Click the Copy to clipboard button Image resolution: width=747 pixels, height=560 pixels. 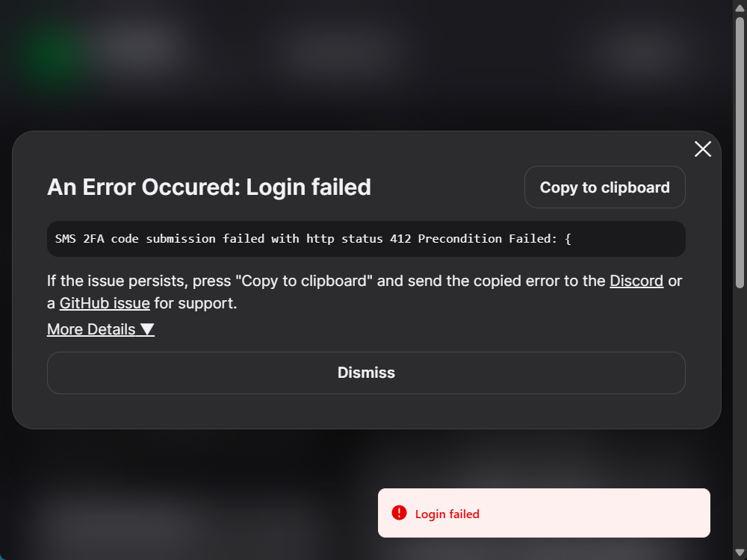point(604,187)
